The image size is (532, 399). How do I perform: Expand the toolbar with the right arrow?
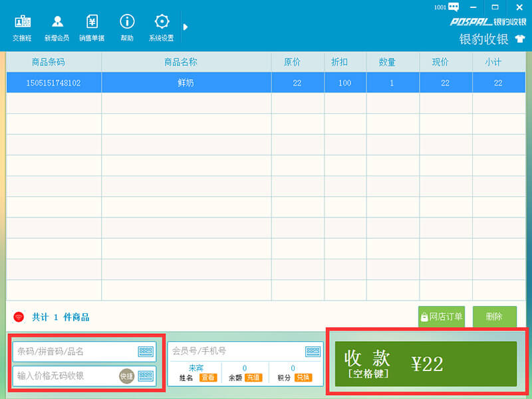pyautogui.click(x=186, y=27)
